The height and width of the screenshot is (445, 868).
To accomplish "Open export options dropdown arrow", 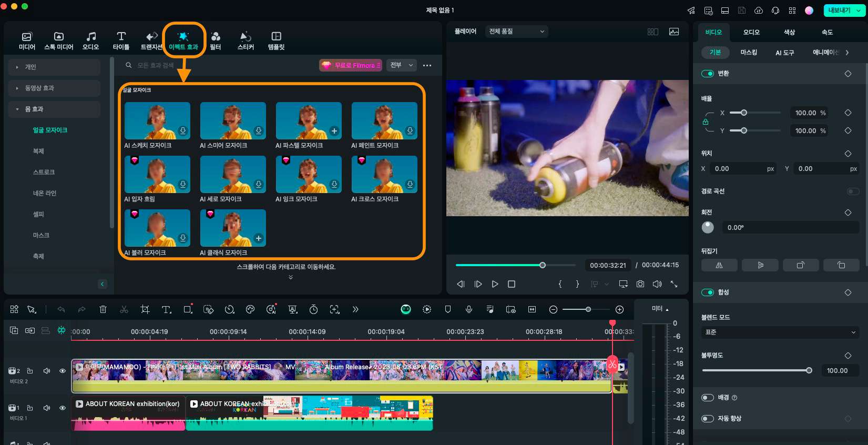I will tap(860, 10).
